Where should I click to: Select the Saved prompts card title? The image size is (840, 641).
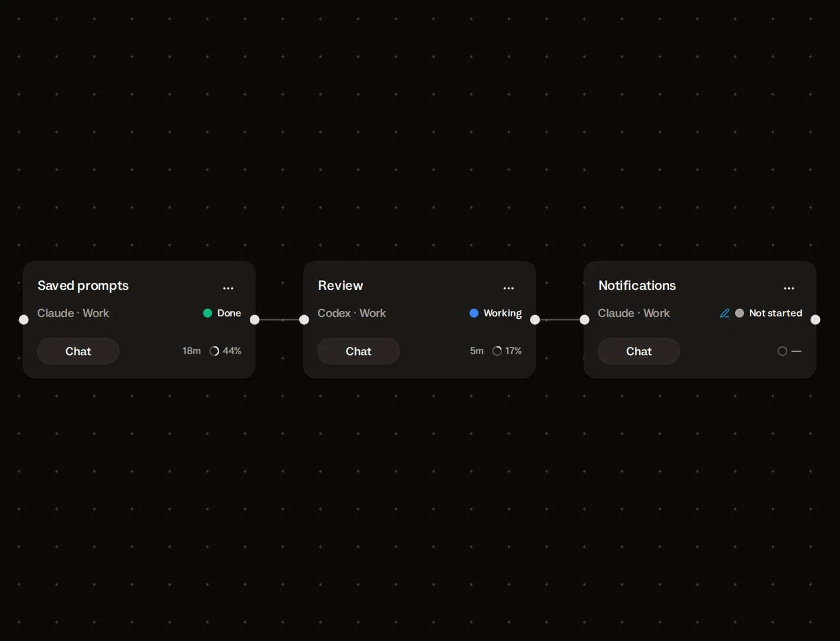83,286
